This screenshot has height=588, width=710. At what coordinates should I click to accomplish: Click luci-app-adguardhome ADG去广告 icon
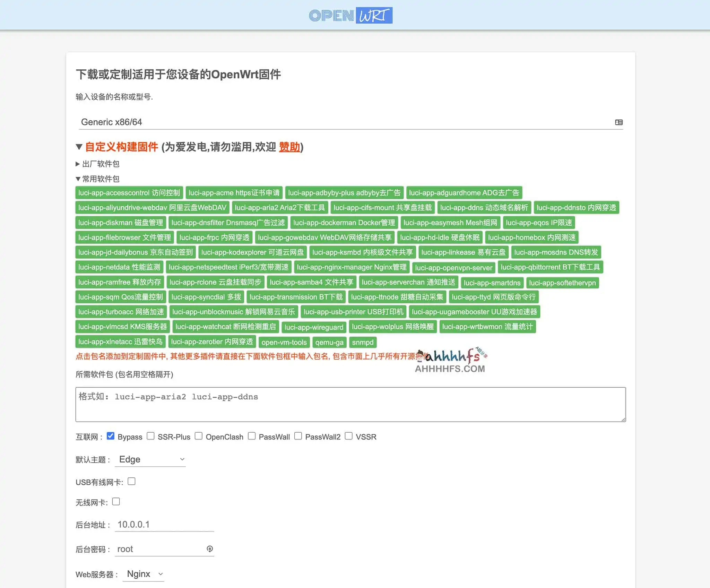tap(464, 192)
